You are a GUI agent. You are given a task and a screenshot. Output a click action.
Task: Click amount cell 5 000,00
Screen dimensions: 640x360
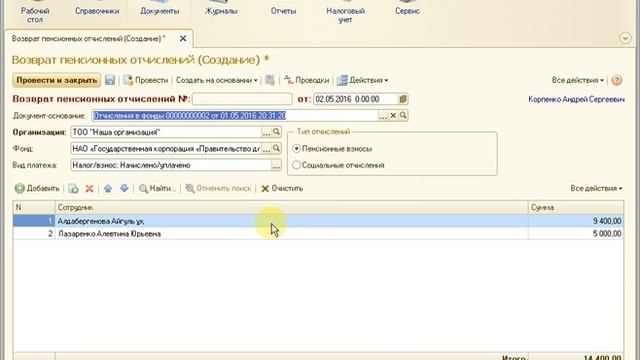coord(576,233)
